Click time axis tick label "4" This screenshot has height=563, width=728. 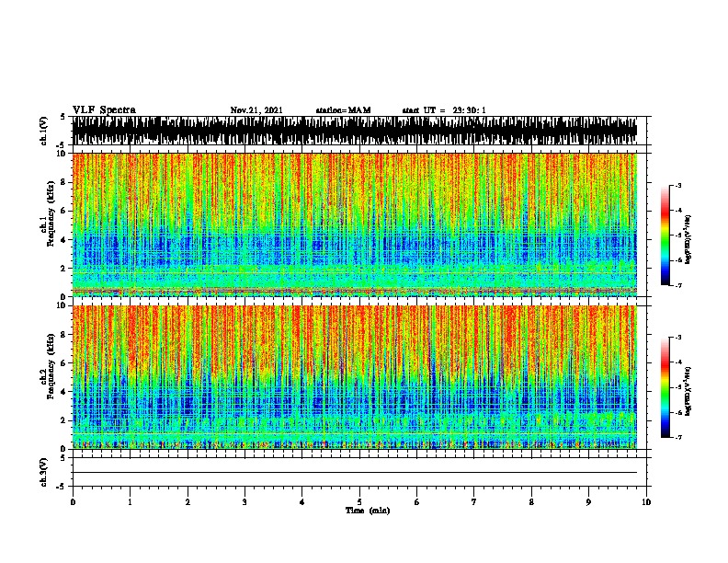[302, 501]
